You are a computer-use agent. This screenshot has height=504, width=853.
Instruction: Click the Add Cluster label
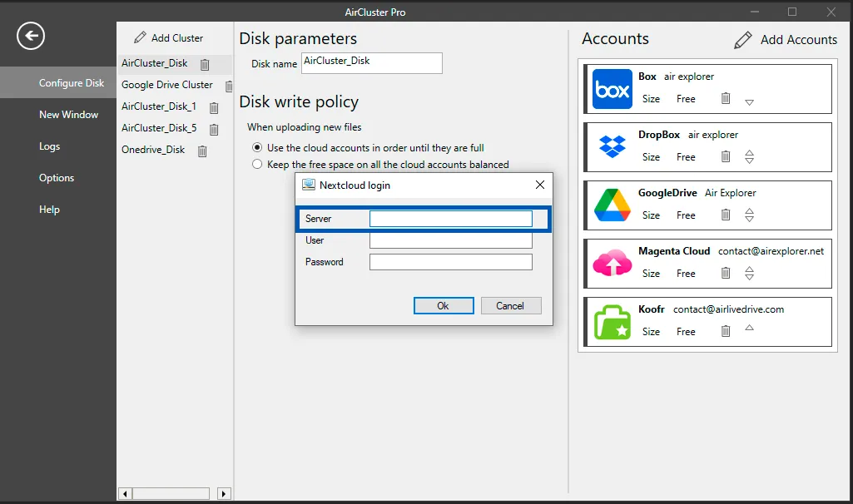click(176, 38)
